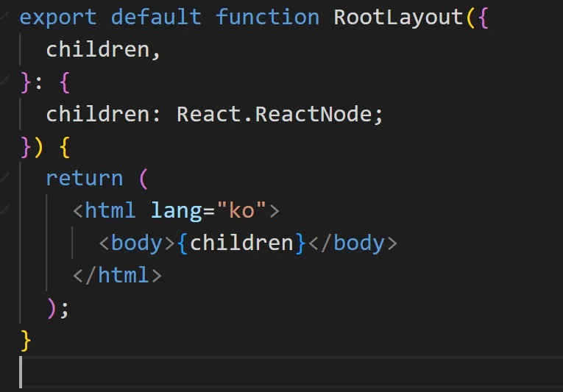Click the opening html tag name
Image resolution: width=563 pixels, height=392 pixels.
click(110, 210)
